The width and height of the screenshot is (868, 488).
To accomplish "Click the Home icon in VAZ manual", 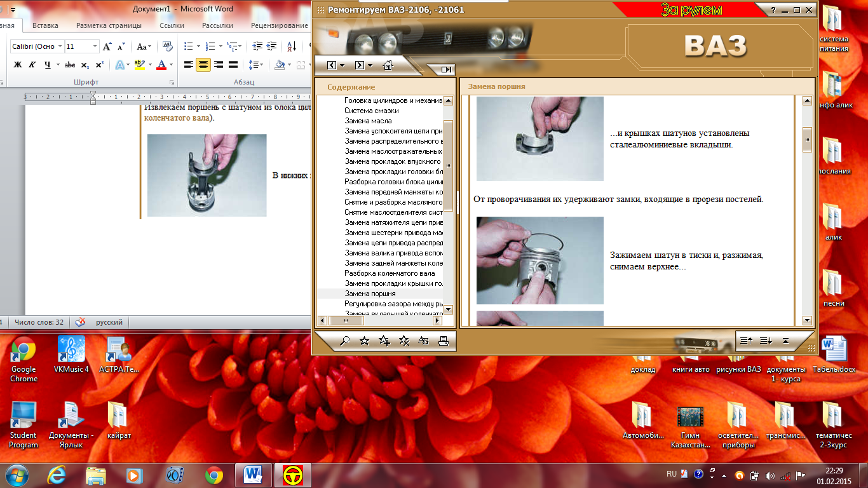I will pos(388,65).
